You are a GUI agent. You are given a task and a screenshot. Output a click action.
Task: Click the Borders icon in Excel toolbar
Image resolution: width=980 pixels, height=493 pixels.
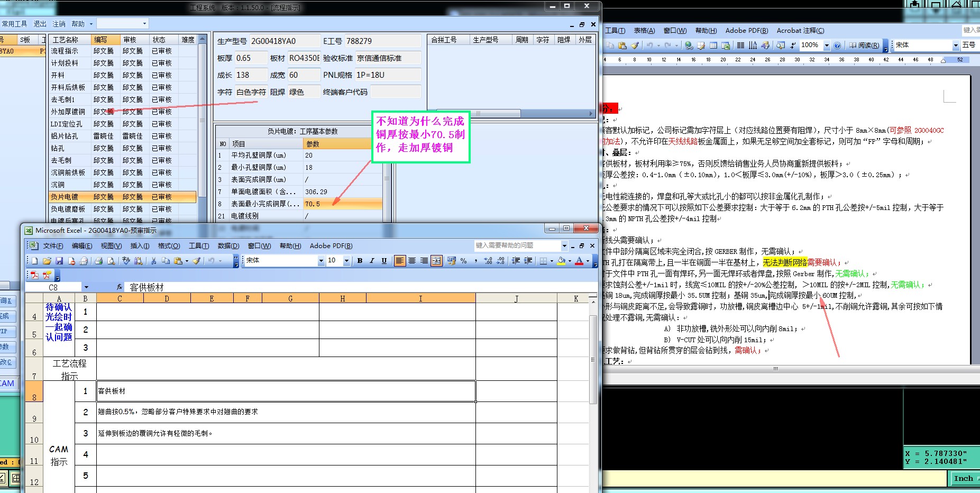point(543,261)
